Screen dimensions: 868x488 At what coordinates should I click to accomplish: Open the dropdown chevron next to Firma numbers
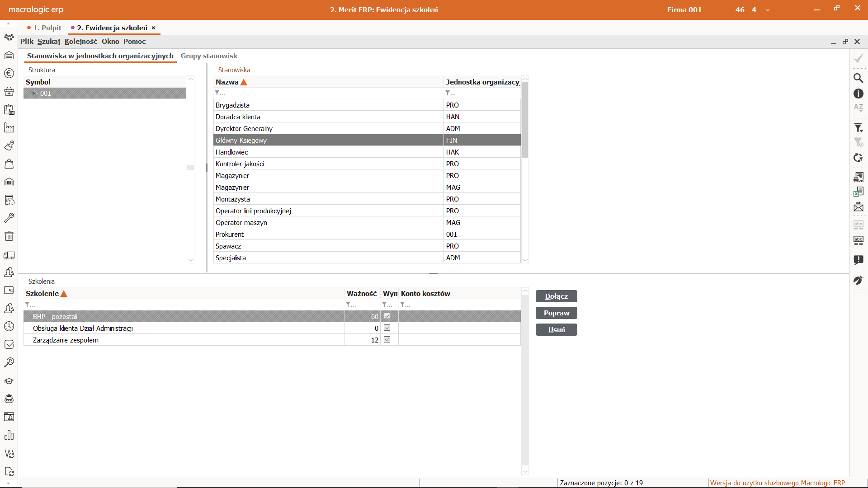(767, 10)
